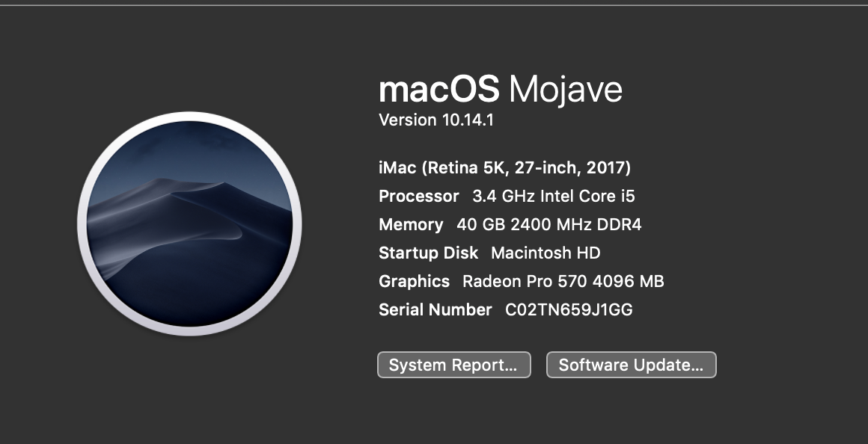Viewport: 868px width, 444px height.
Task: Click the Graphics label
Action: (x=414, y=281)
